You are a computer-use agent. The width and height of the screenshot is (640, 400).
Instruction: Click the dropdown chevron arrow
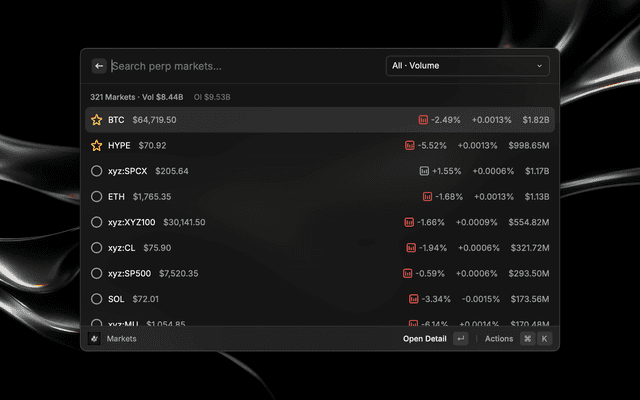point(539,66)
